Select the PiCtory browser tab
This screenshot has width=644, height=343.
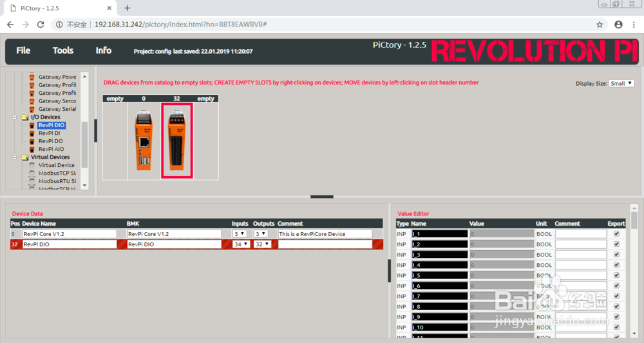pos(61,8)
